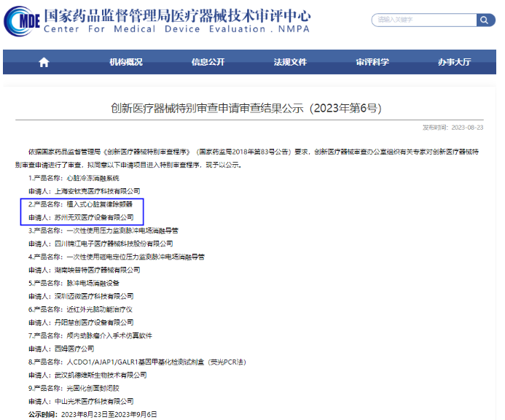
Task: Open the 信息公开 menu
Action: click(208, 62)
